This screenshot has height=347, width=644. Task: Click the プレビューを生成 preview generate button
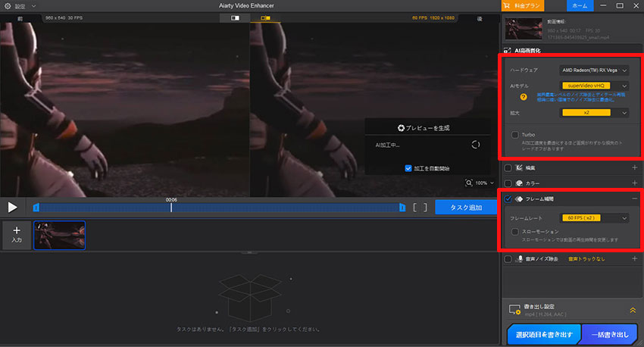click(424, 128)
